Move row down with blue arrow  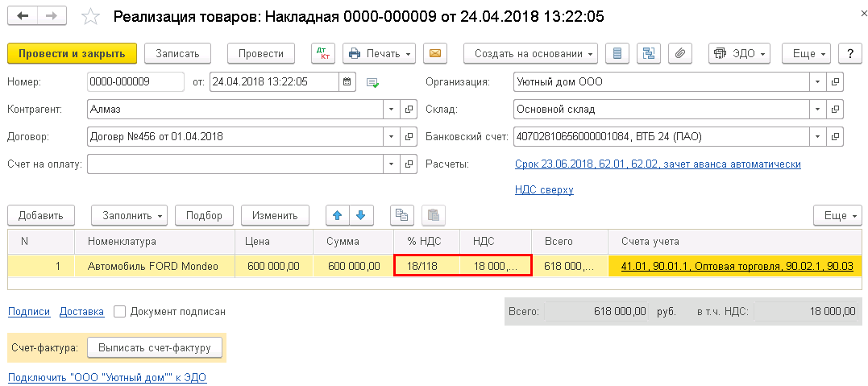(361, 215)
